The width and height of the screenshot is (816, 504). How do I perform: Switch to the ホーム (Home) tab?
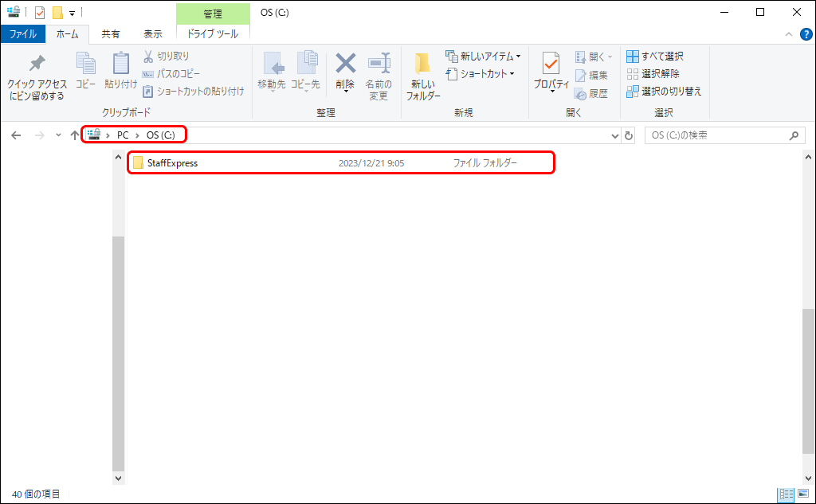pos(68,34)
